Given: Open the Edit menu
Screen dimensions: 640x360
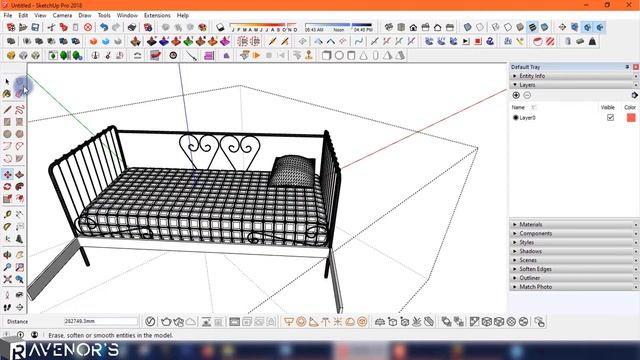Looking at the screenshot, I should 23,15.
